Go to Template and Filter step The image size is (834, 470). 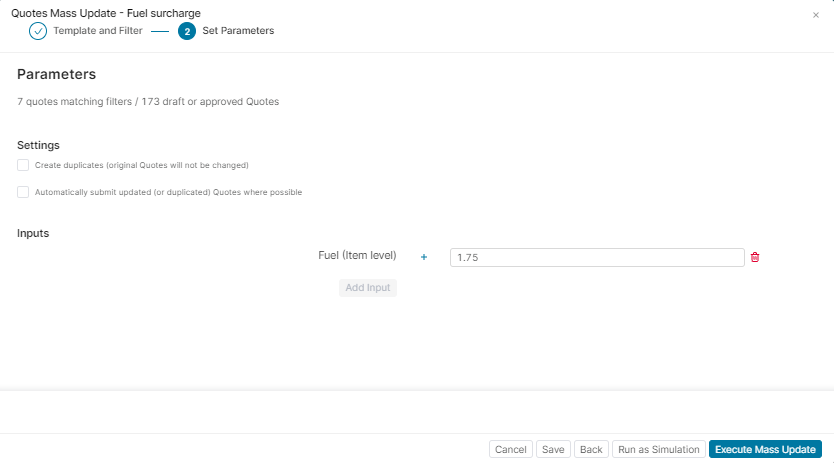(x=97, y=31)
